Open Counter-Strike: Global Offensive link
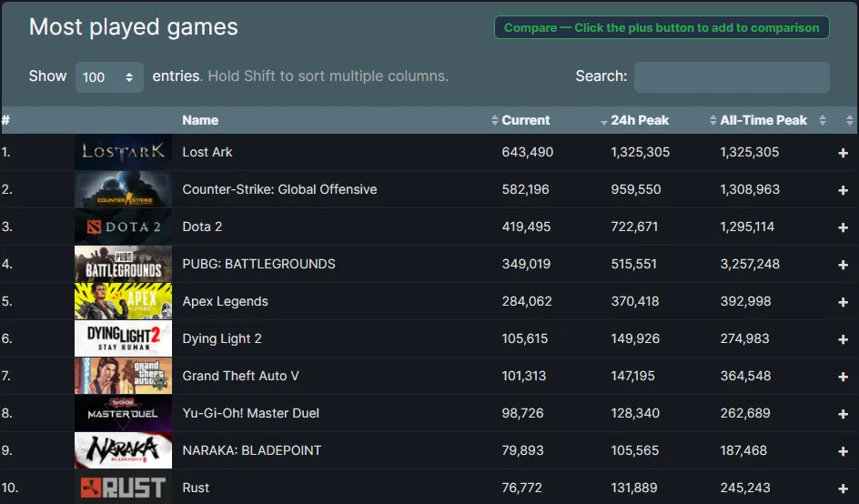 tap(279, 189)
